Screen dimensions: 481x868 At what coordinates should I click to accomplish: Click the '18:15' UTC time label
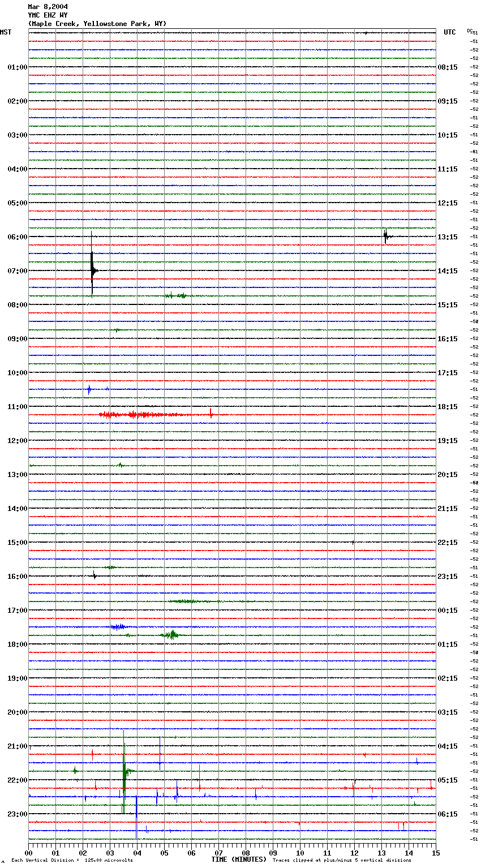[x=448, y=407]
